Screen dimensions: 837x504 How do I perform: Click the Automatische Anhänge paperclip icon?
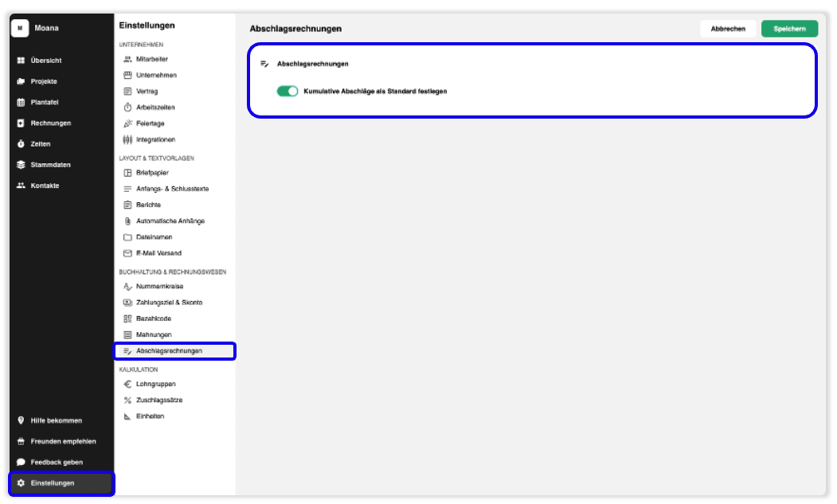pos(127,221)
